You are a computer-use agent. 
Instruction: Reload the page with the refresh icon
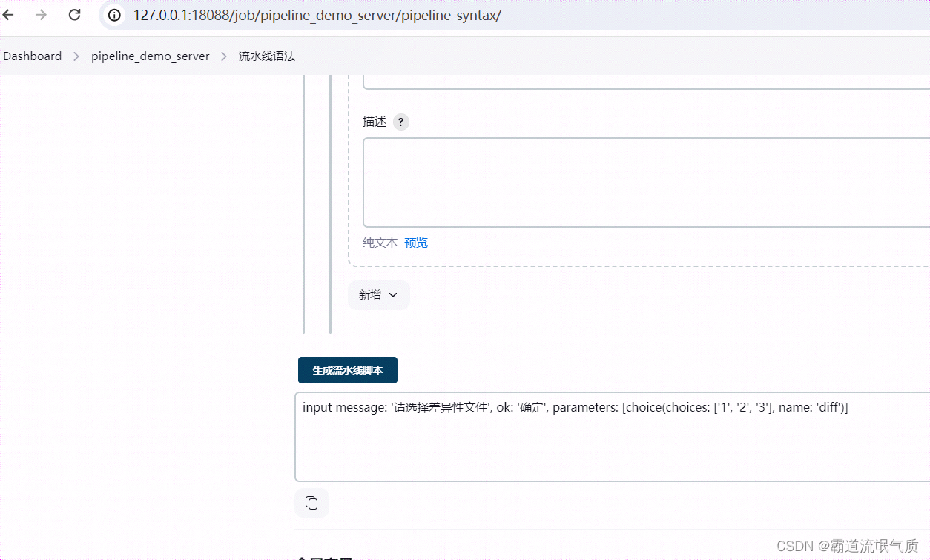coord(74,15)
